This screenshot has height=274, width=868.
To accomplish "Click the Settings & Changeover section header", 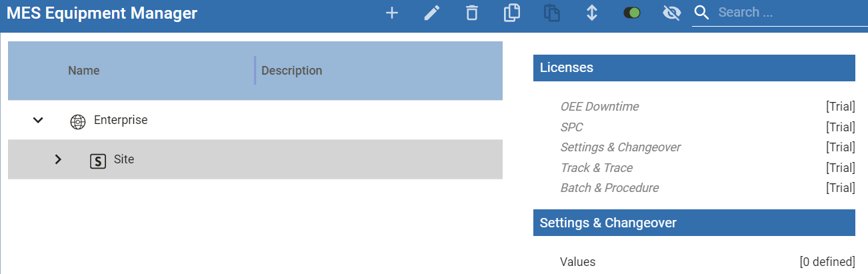I will (693, 223).
